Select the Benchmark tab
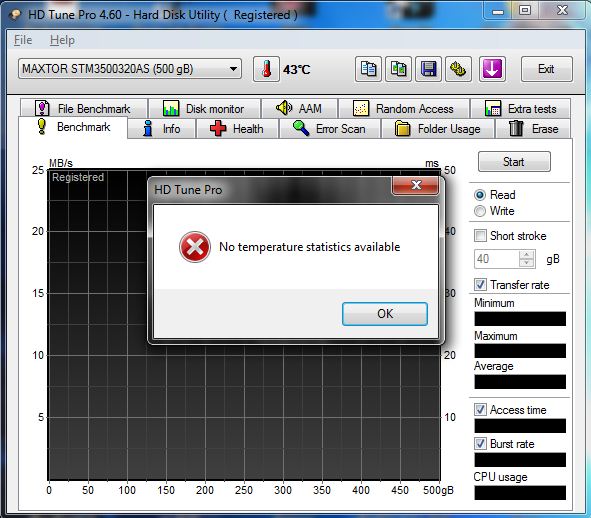This screenshot has width=591, height=518. [73, 127]
